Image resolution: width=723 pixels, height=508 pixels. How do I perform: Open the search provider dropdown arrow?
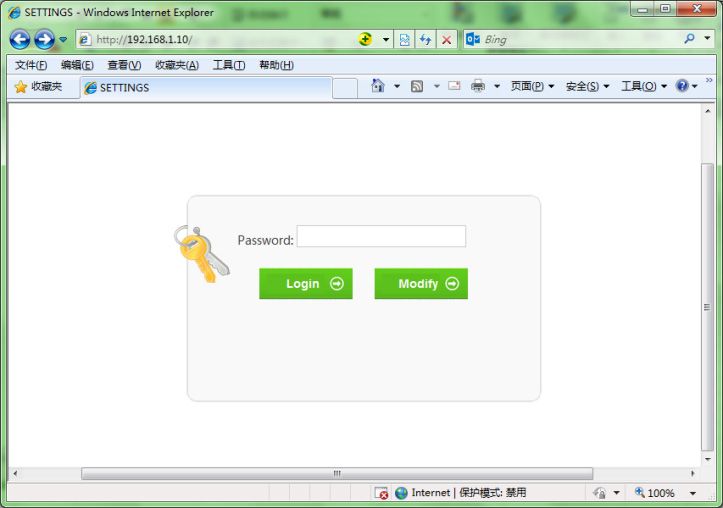click(x=707, y=38)
